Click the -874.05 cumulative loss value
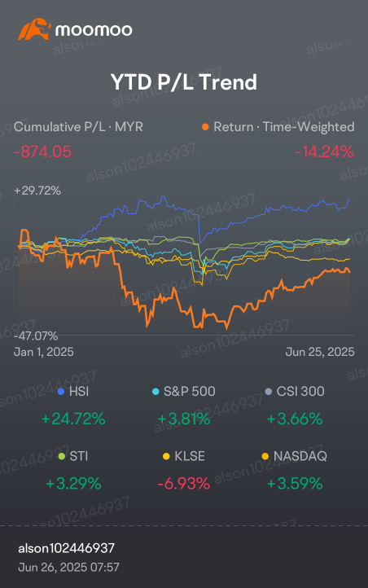The width and height of the screenshot is (368, 588). coord(42,151)
